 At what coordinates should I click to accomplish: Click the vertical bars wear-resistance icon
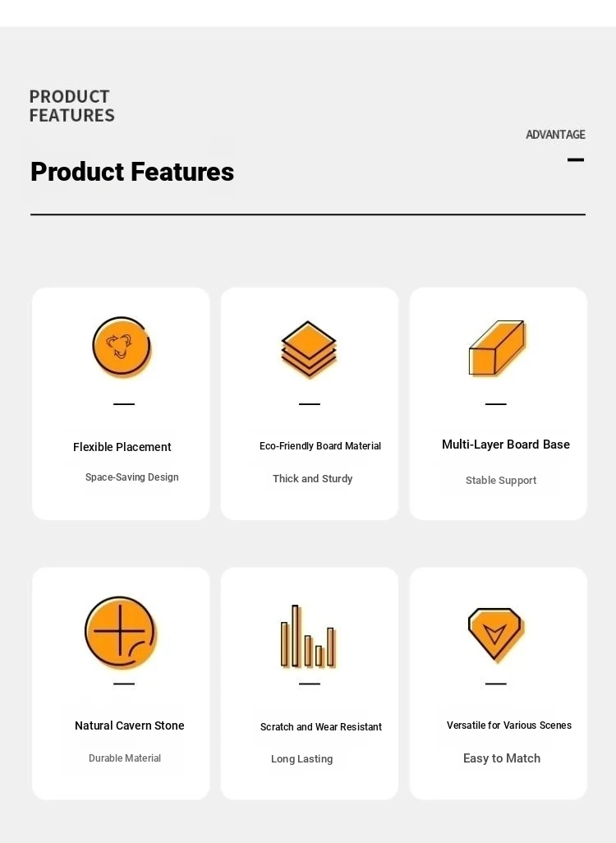(x=309, y=637)
